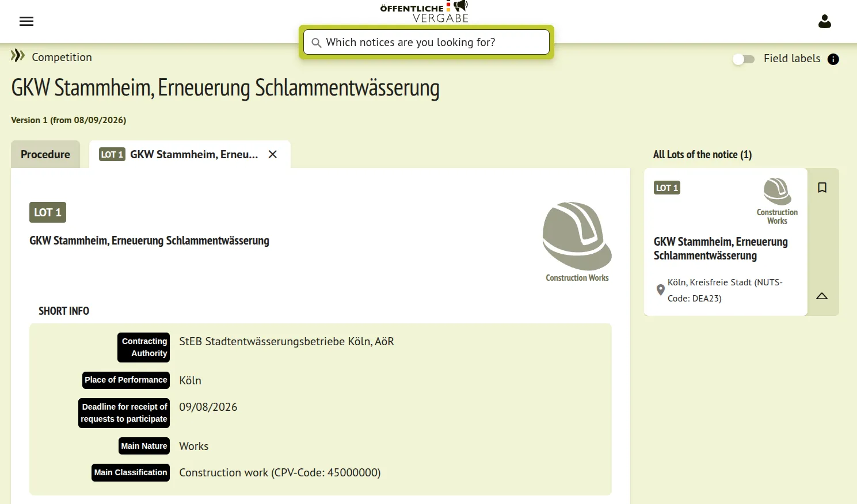The image size is (857, 504).
Task: Click the Main Classification field label
Action: click(131, 472)
